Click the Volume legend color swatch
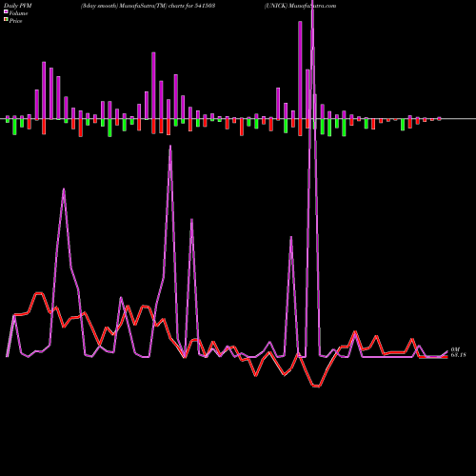Screen dimensions: 476x476 [6, 12]
